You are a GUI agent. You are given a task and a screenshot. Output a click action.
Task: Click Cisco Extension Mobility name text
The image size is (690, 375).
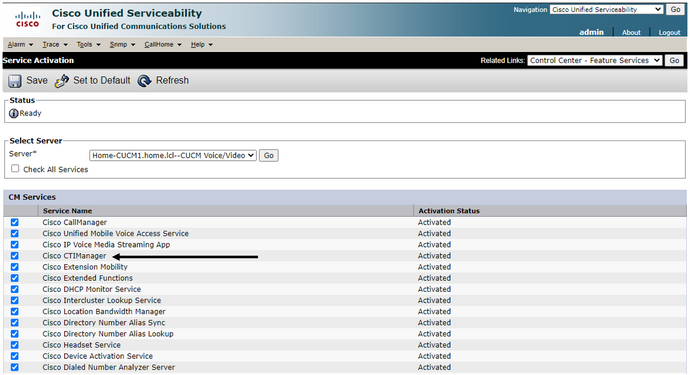85,267
